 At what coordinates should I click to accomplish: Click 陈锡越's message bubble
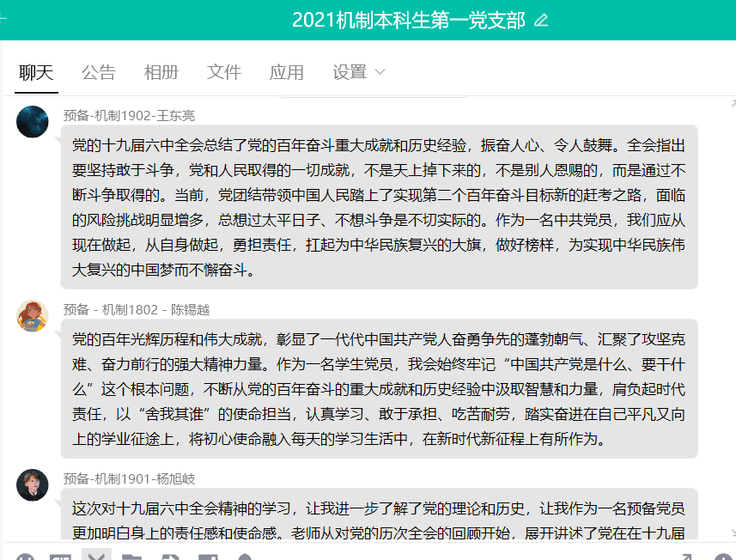tap(386, 387)
